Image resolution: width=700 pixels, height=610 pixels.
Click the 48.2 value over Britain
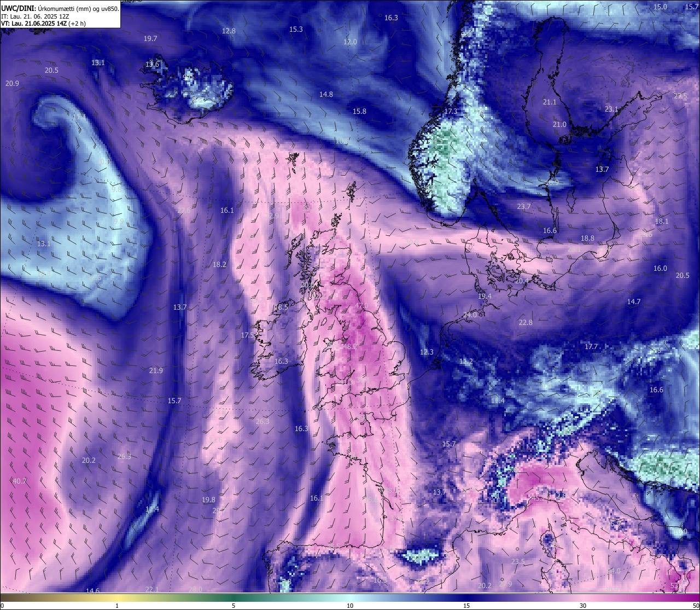click(x=349, y=347)
